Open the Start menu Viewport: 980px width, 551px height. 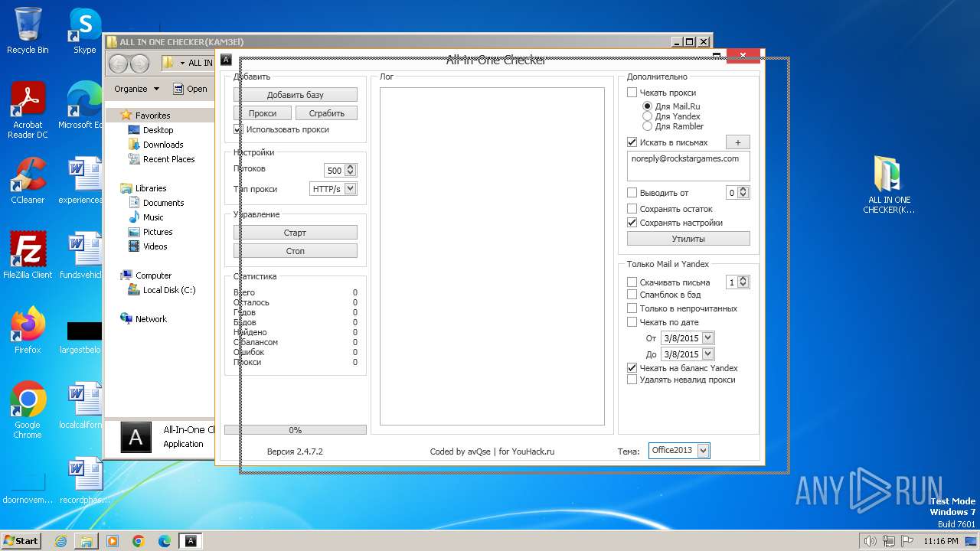coord(21,541)
